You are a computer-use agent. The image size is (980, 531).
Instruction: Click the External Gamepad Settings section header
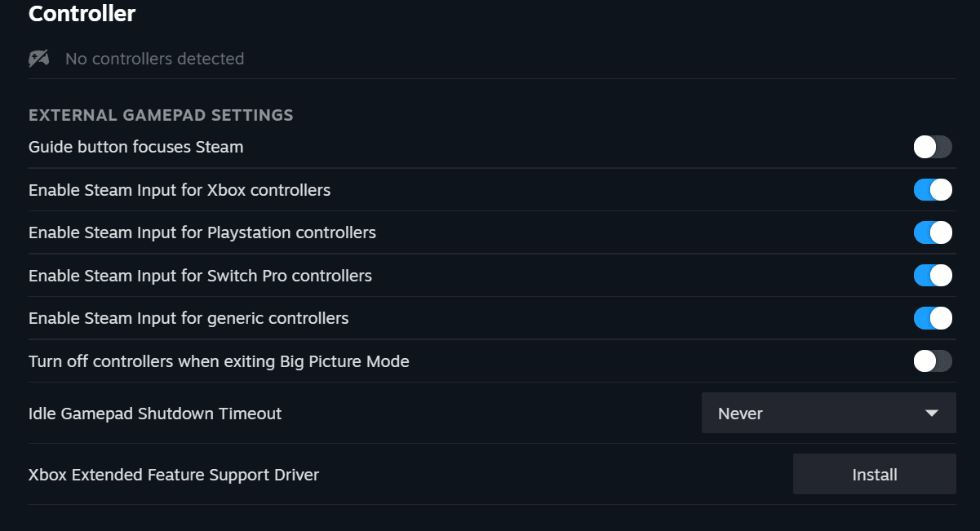(161, 115)
